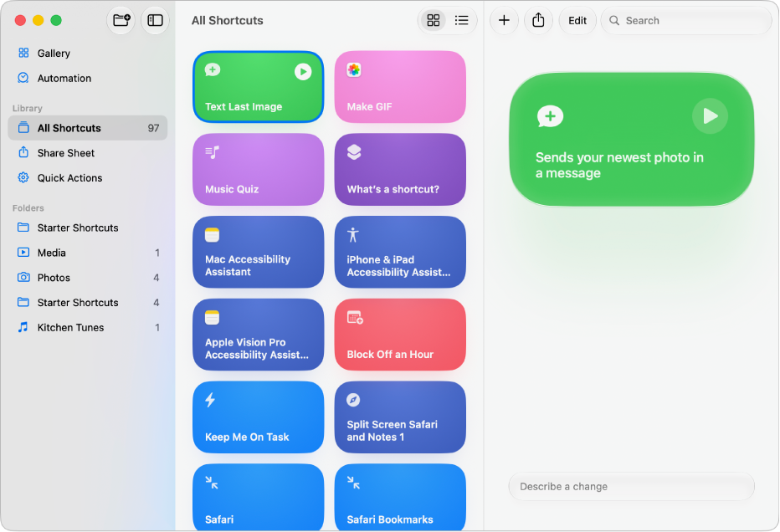
Task: Select iPhone & iPad Accessibility Assistant shortcut
Action: pos(400,252)
